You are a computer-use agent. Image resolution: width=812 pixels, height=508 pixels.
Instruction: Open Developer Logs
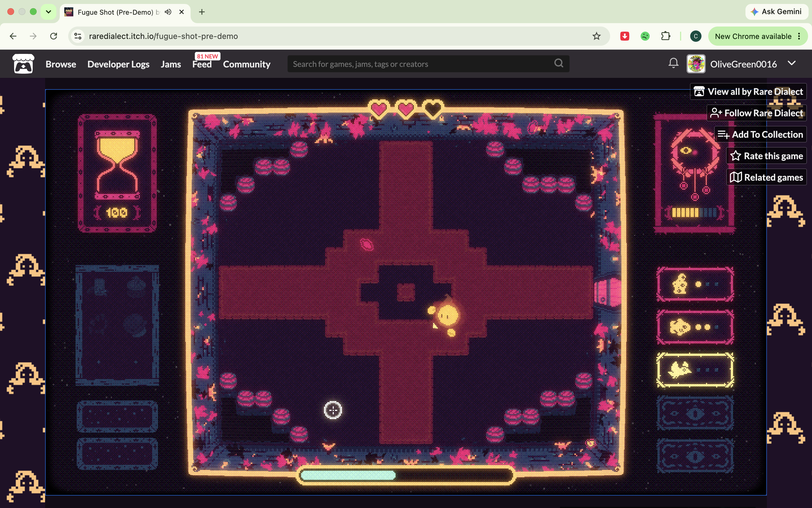118,64
